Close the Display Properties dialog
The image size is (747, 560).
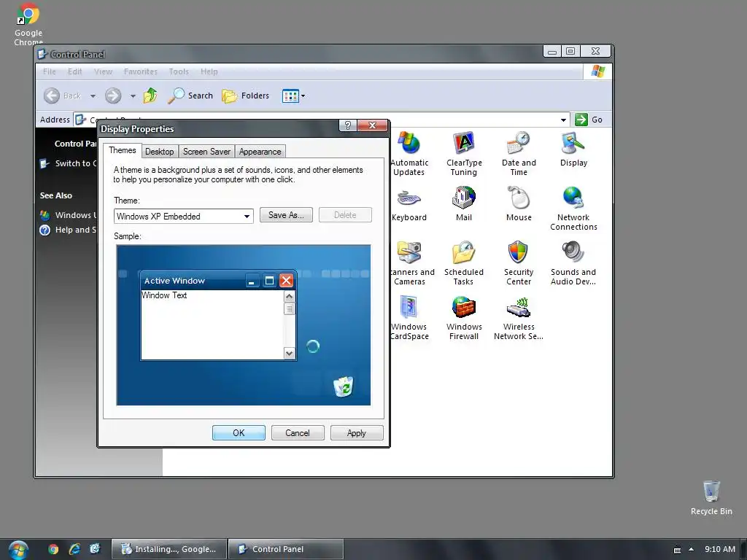point(373,125)
